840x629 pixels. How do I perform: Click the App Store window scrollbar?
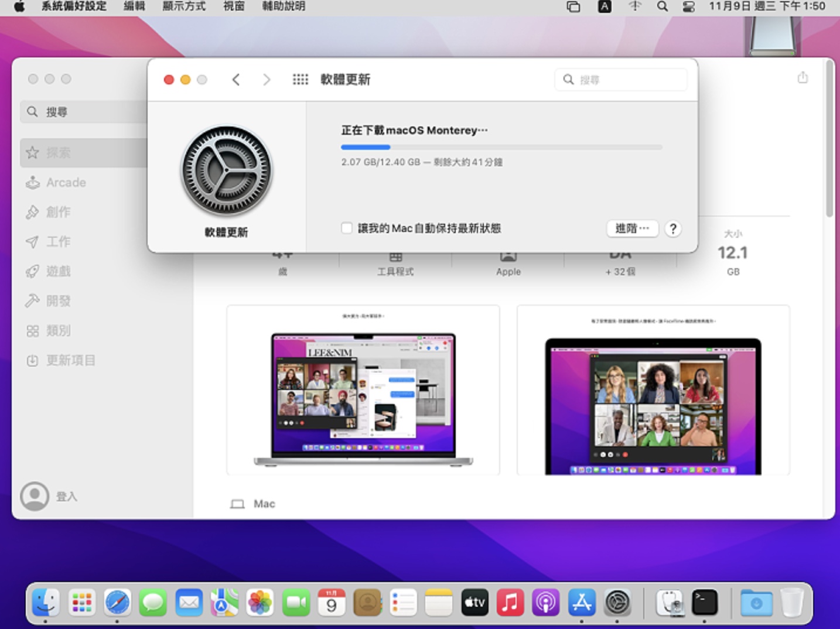point(829,139)
